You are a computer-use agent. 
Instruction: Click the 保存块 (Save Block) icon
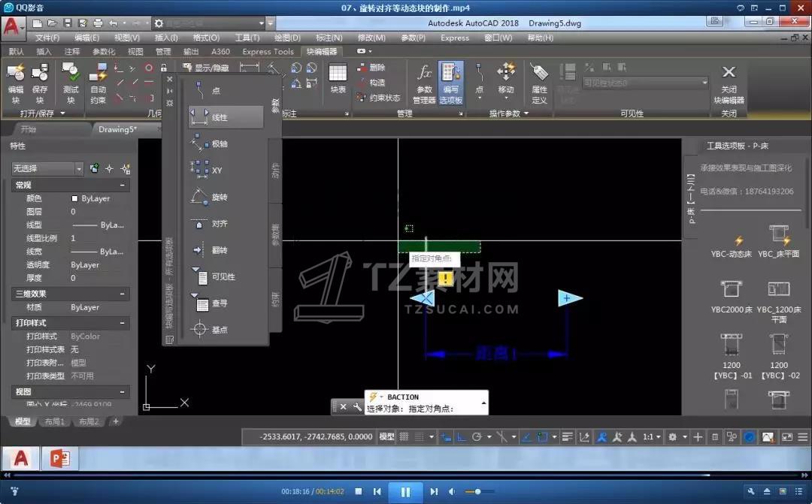click(x=40, y=83)
